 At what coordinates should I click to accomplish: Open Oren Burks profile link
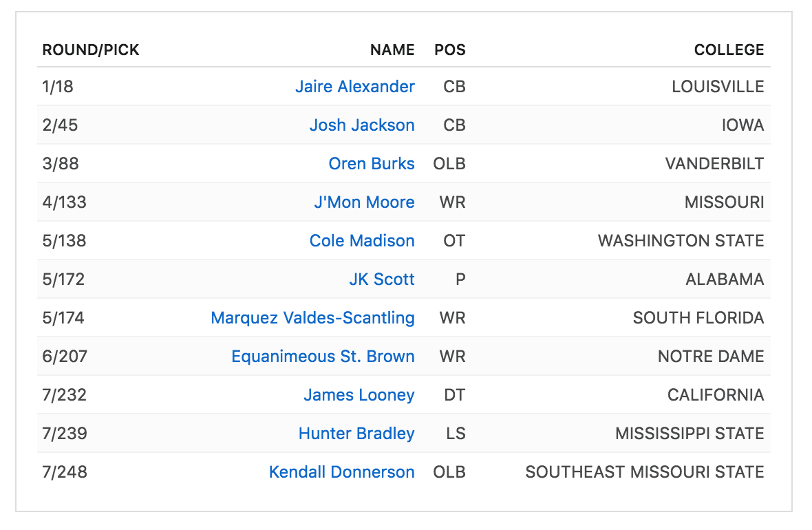(x=372, y=164)
